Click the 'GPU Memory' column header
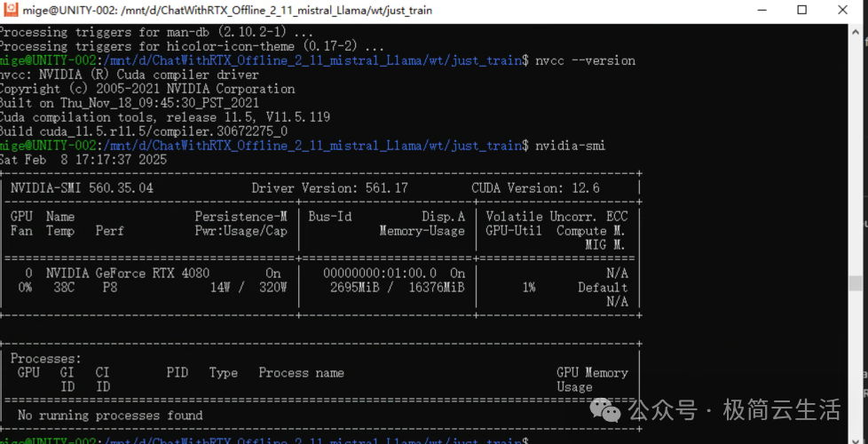 [592, 373]
